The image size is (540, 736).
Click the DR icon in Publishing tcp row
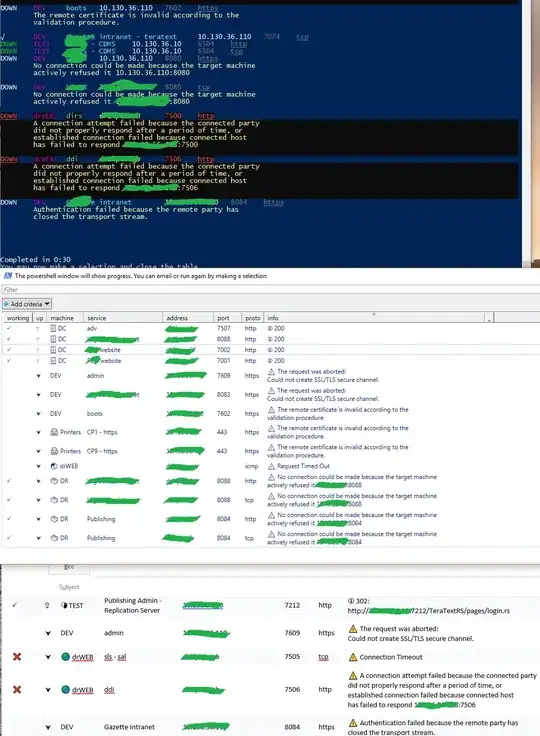pos(54,538)
